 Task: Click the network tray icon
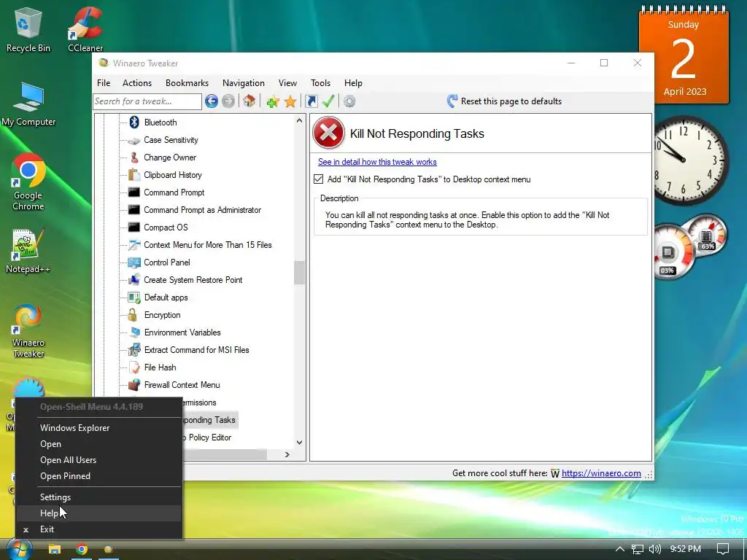pos(638,549)
